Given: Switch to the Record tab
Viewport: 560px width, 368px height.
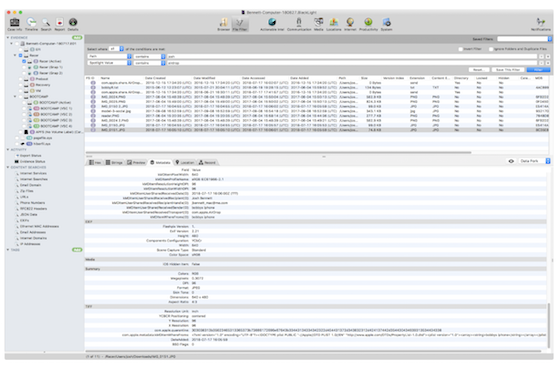Looking at the screenshot, I should [207, 163].
